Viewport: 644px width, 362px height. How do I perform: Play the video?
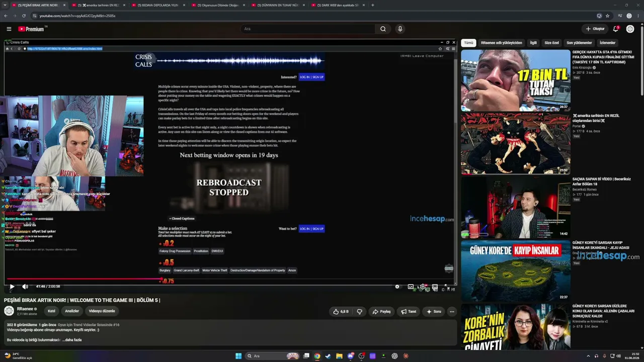(x=12, y=287)
